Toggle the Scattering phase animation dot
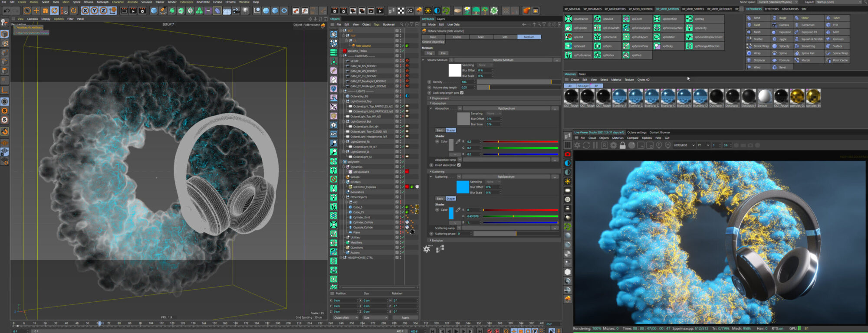 (x=431, y=234)
